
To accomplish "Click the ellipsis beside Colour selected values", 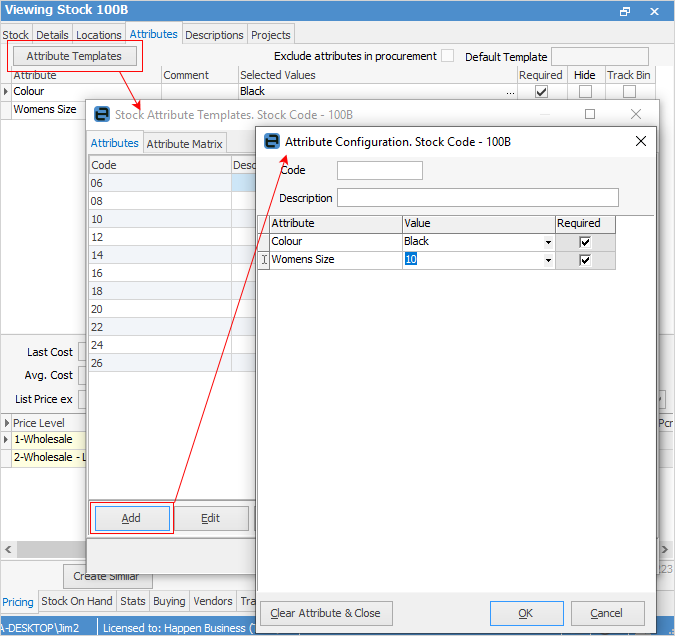I will tap(511, 92).
